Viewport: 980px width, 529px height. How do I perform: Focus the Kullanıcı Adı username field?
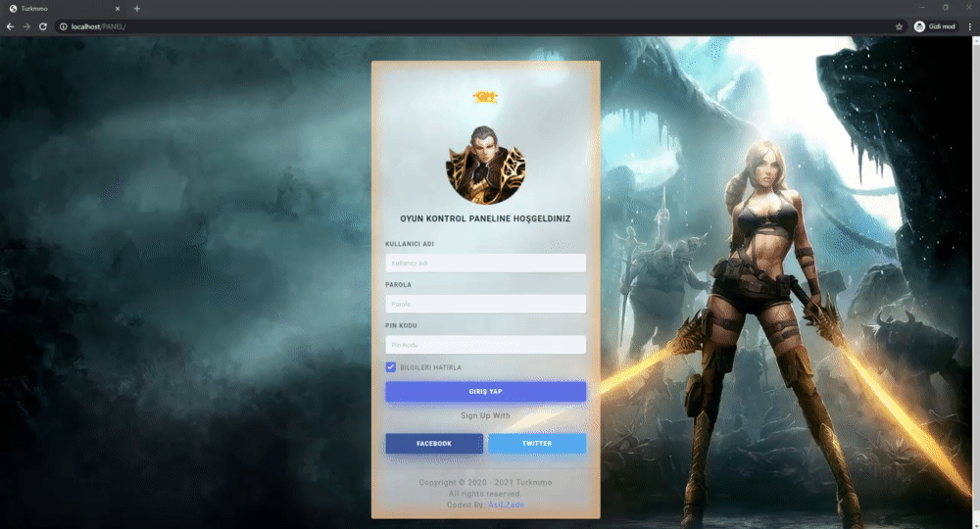click(486, 263)
